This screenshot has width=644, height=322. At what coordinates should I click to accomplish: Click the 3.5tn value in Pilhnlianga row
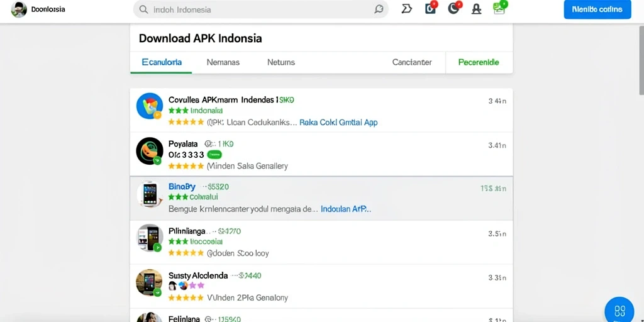point(497,233)
